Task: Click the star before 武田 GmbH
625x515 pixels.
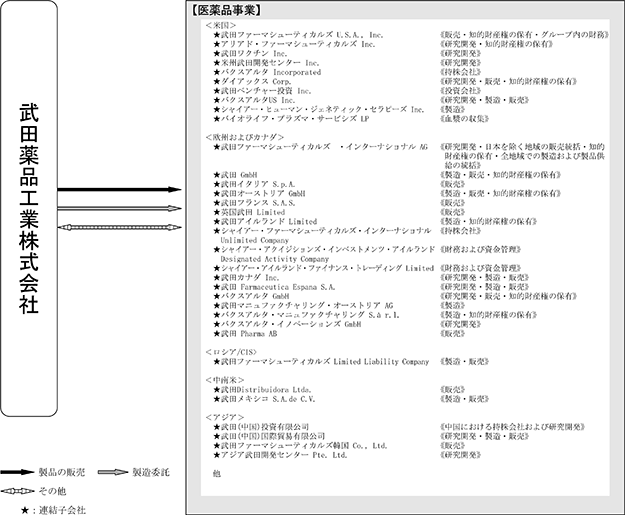Action: click(217, 174)
